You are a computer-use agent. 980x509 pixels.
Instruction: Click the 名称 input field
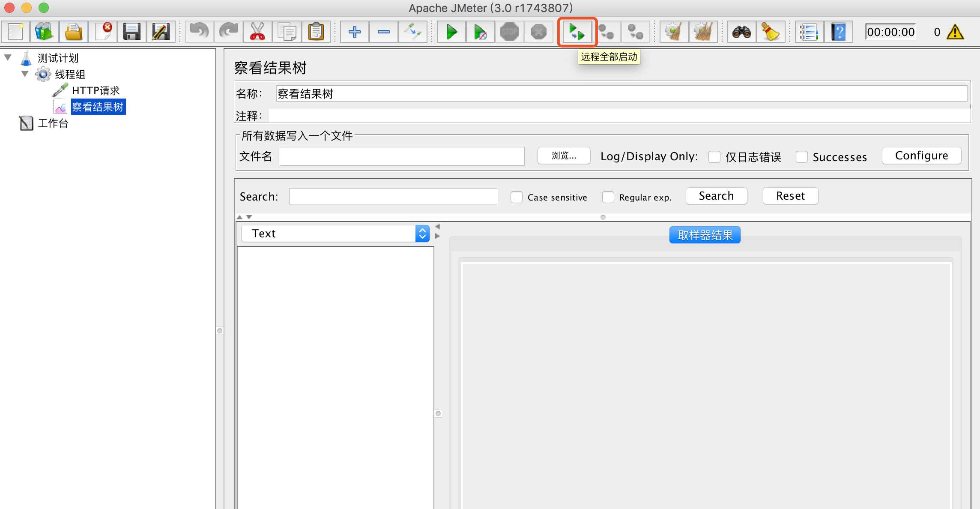click(x=621, y=93)
